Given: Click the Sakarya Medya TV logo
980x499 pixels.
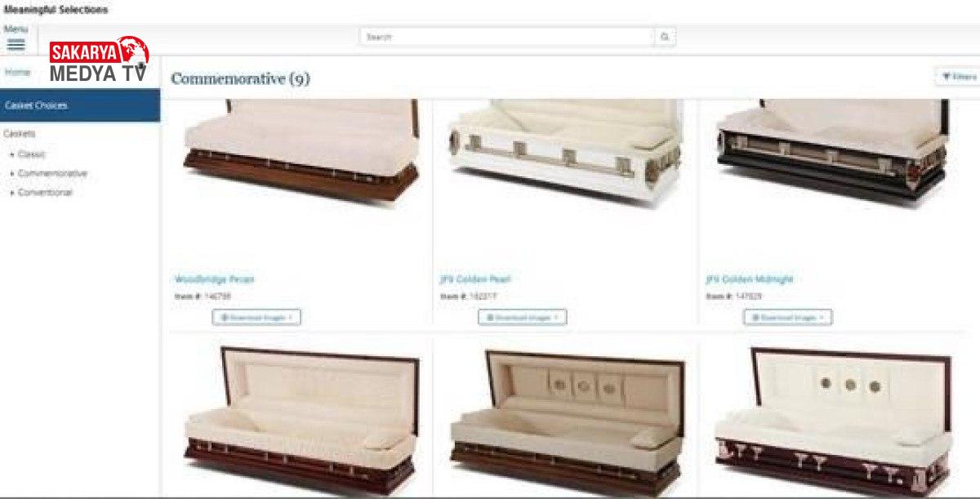Looking at the screenshot, I should point(99,60).
